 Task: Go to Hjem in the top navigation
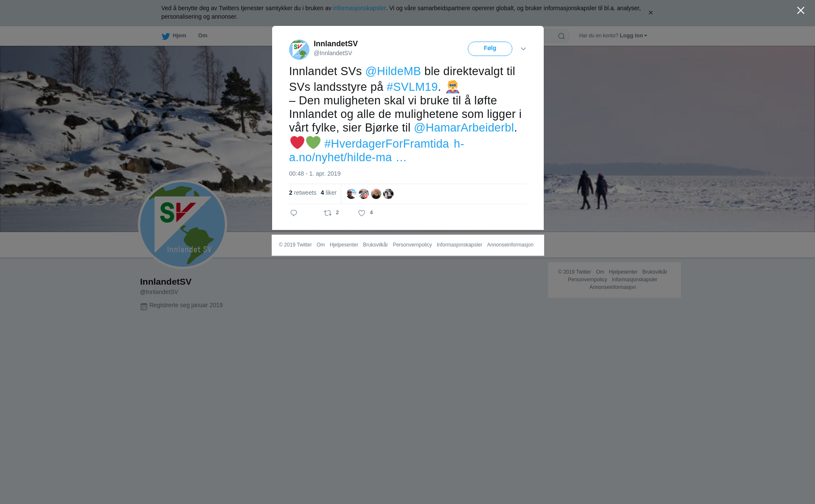pyautogui.click(x=174, y=36)
